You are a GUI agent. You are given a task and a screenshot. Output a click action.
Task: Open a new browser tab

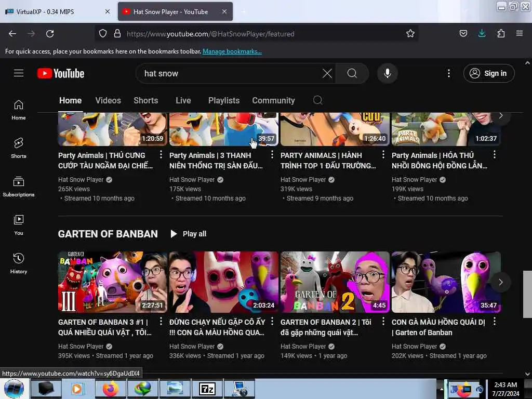(243, 11)
